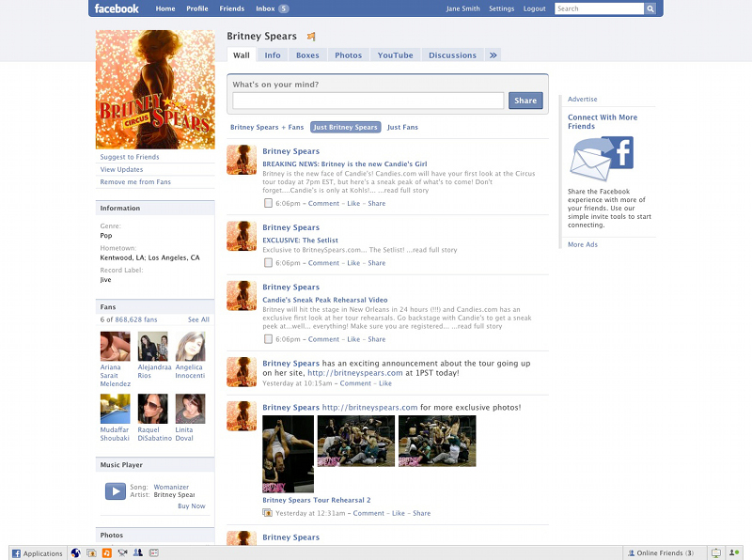The image size is (752, 560).
Task: Play the Womanizer song
Action: [x=115, y=491]
